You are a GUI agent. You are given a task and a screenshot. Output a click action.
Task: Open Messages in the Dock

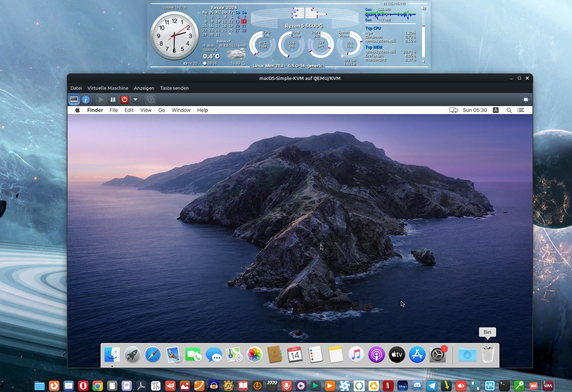pyautogui.click(x=214, y=355)
